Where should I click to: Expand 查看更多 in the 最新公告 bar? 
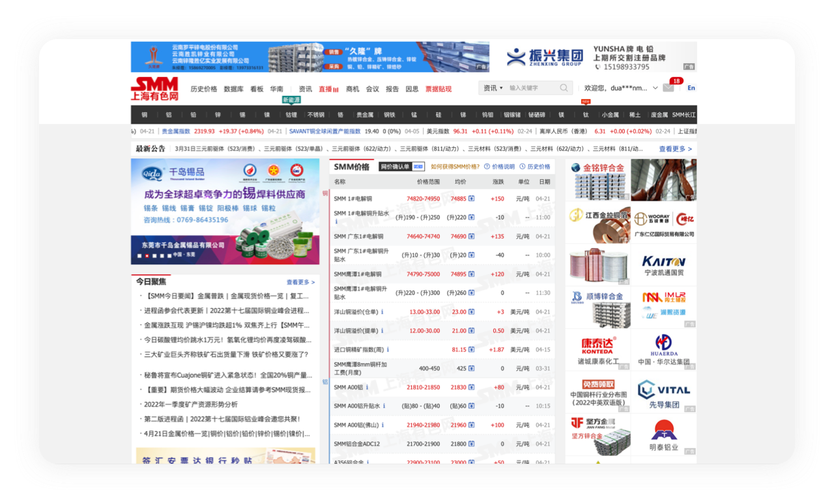(x=675, y=149)
